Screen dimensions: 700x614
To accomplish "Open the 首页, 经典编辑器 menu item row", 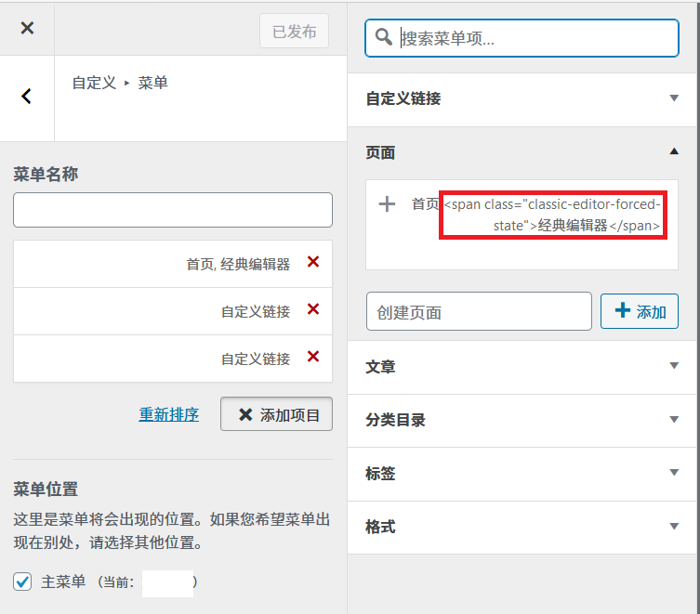I will click(173, 264).
